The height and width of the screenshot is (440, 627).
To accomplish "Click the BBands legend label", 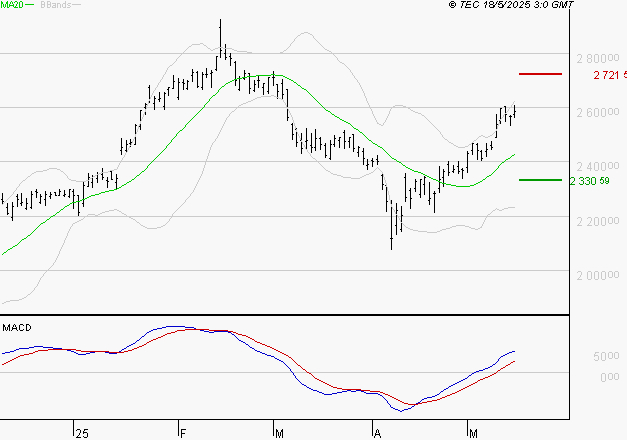I will (x=56, y=5).
